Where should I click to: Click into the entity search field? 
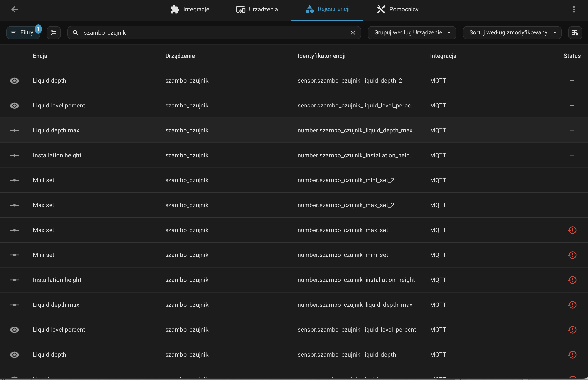(212, 32)
